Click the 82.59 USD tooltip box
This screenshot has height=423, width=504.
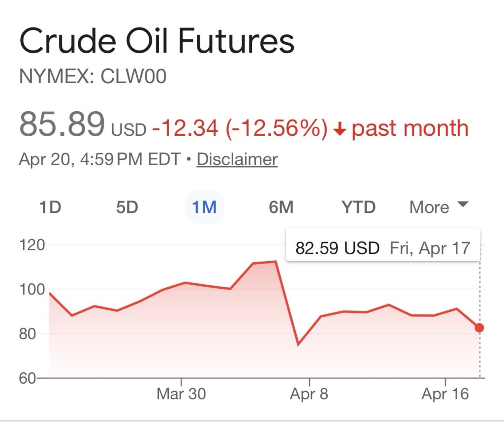[x=382, y=247]
